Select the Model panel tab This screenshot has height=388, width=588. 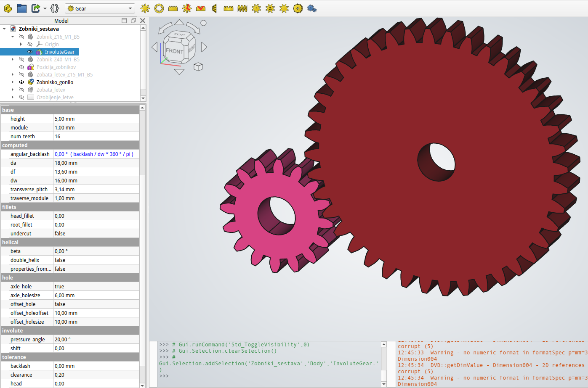[61, 21]
